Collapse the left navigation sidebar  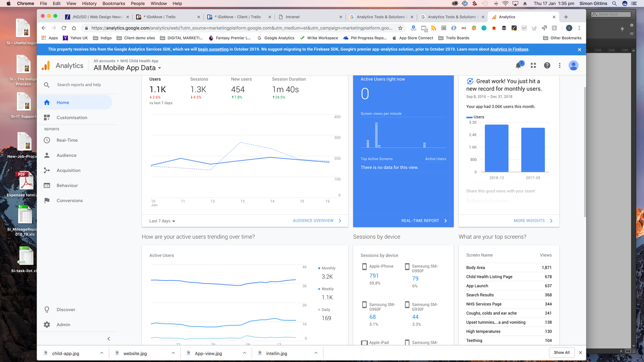[109, 339]
